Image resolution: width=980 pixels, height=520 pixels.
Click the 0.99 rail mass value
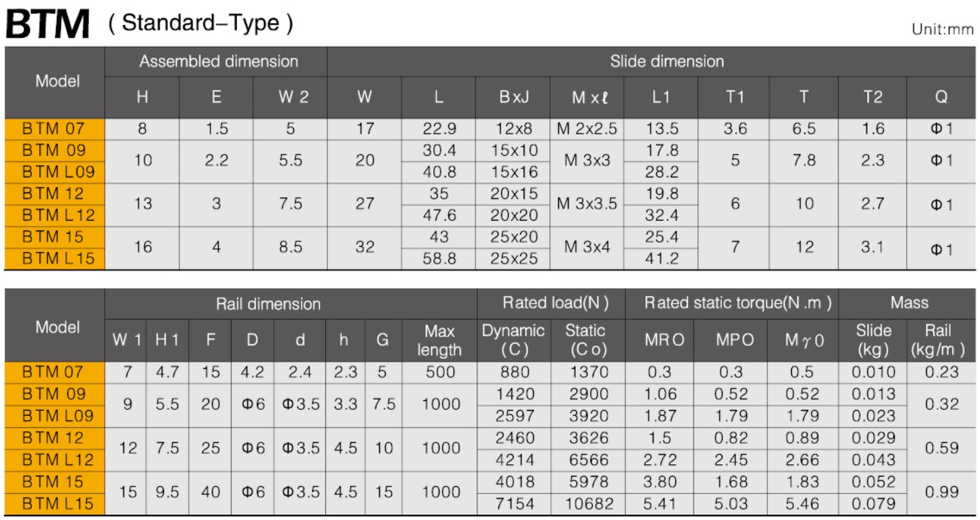(x=943, y=492)
